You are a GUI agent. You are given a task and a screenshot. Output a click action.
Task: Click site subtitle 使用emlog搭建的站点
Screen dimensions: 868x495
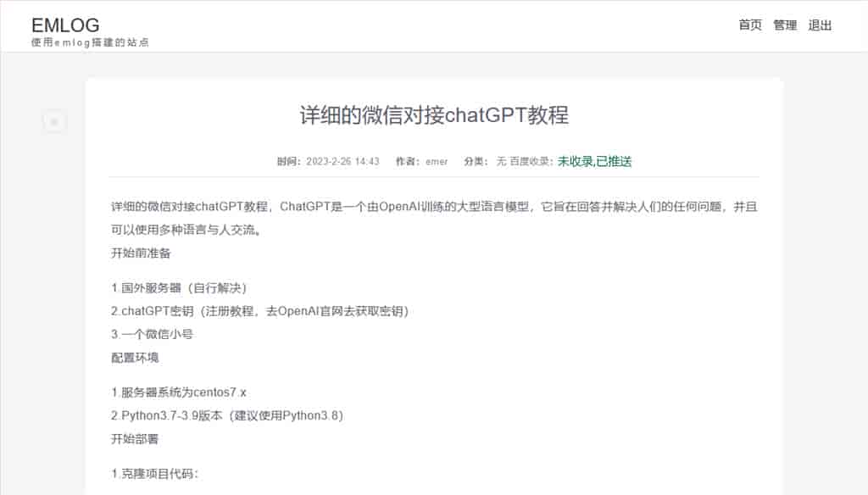[90, 42]
